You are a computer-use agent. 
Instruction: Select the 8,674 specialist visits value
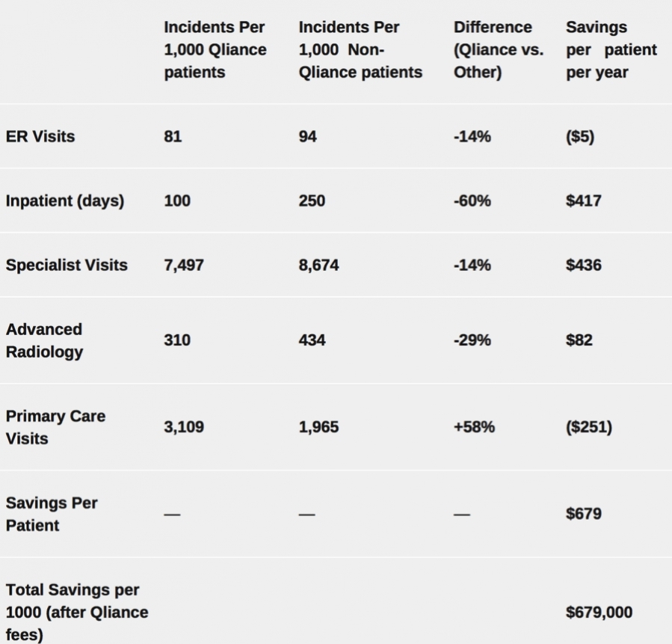click(x=318, y=266)
